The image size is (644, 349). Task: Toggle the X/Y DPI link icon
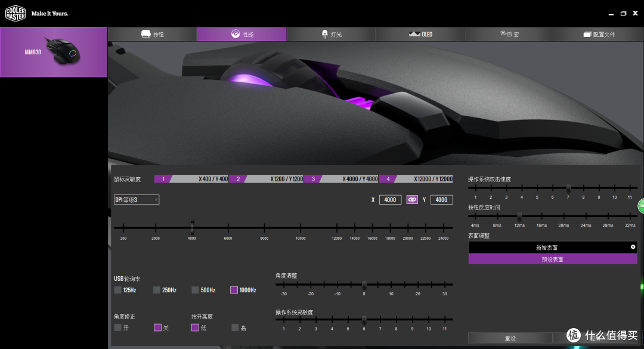(x=412, y=200)
